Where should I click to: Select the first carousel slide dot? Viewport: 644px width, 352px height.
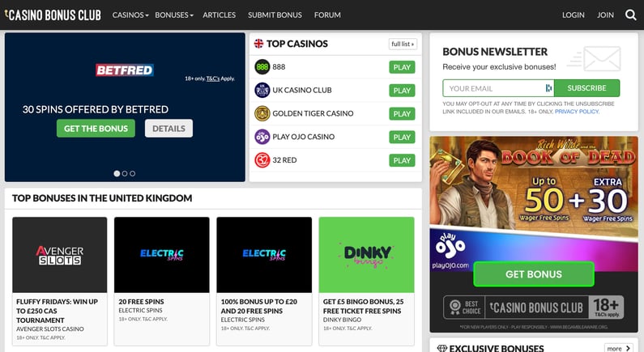117,173
